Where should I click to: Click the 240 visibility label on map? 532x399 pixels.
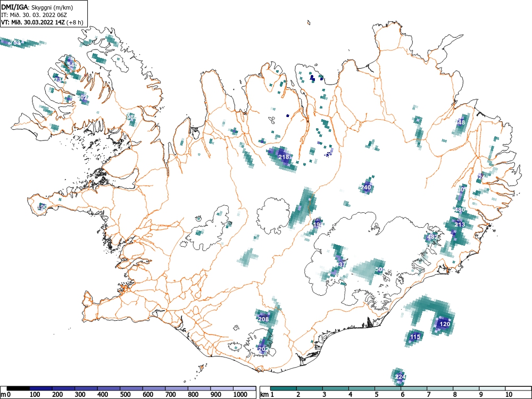(366, 187)
